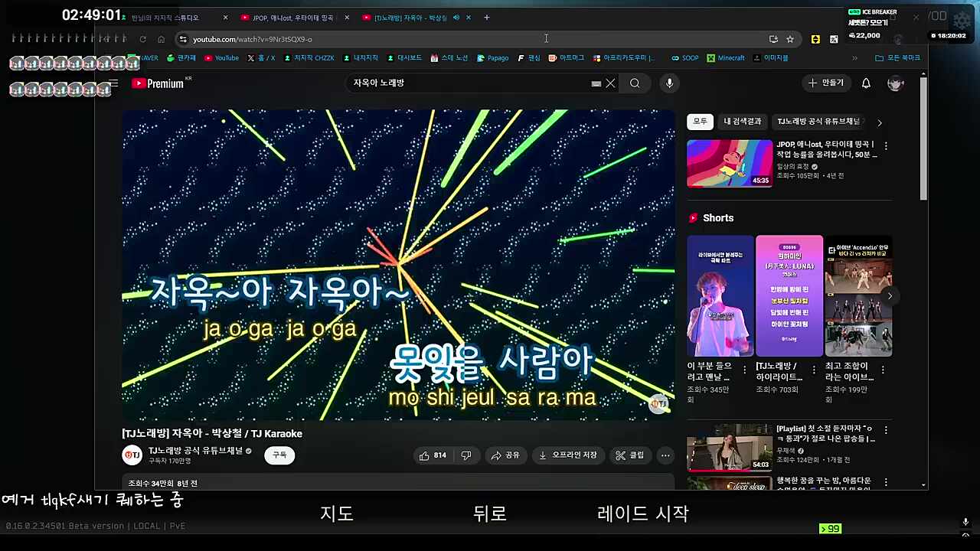Go to browser home button
The image size is (980, 551).
coord(161,39)
